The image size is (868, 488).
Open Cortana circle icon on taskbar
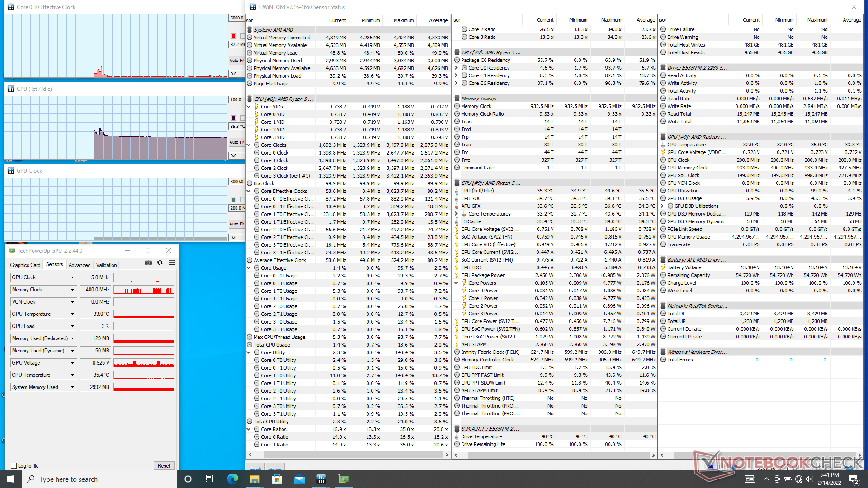pyautogui.click(x=188, y=479)
